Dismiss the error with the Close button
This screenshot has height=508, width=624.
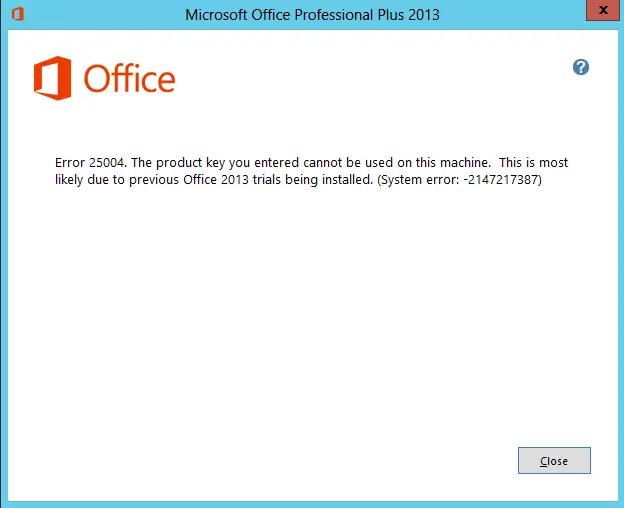(554, 461)
